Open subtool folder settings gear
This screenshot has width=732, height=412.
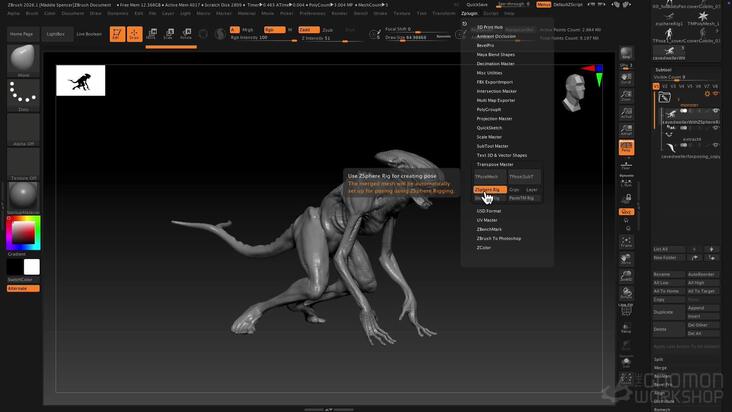point(707,94)
